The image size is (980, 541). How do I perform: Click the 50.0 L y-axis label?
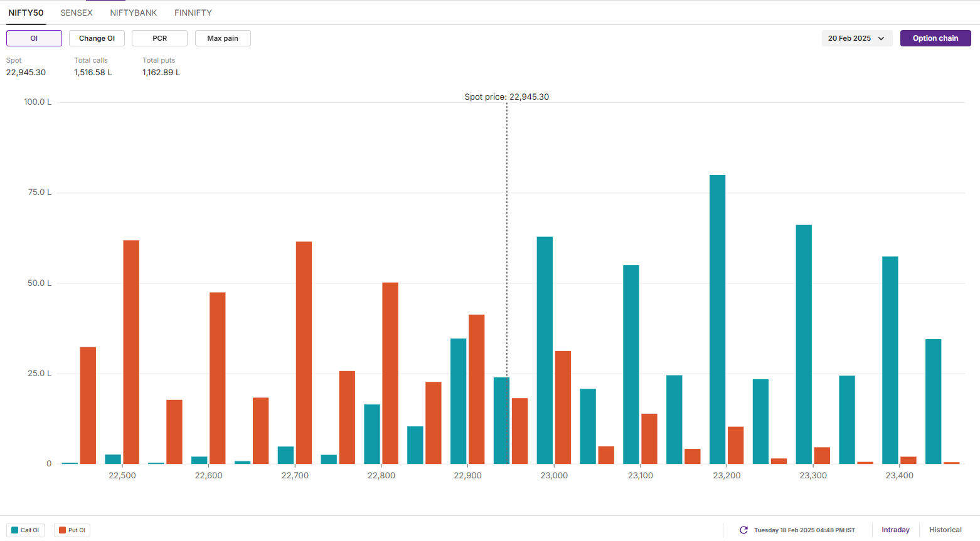click(40, 283)
